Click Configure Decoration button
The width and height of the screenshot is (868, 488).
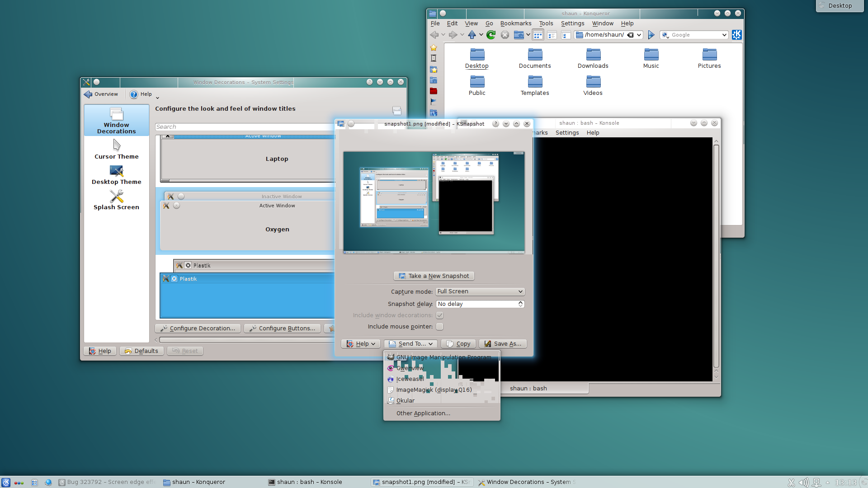point(198,328)
